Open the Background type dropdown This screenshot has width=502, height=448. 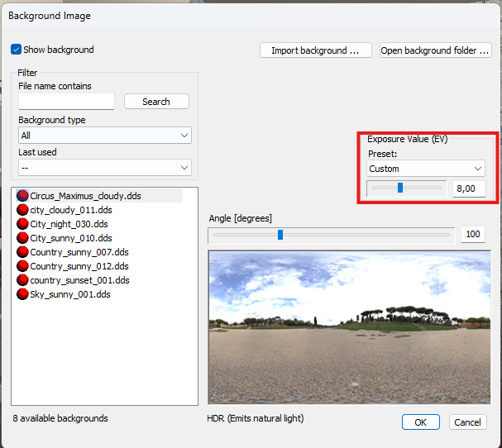105,136
